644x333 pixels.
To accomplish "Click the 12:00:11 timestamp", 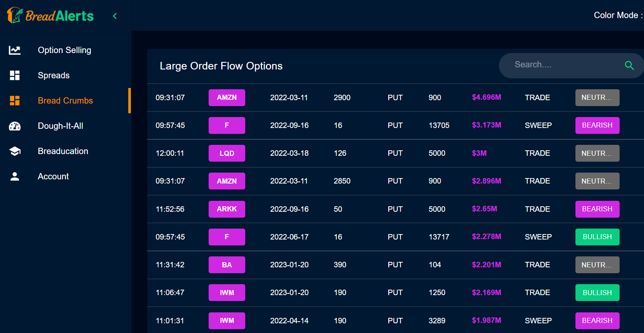I will 170,153.
